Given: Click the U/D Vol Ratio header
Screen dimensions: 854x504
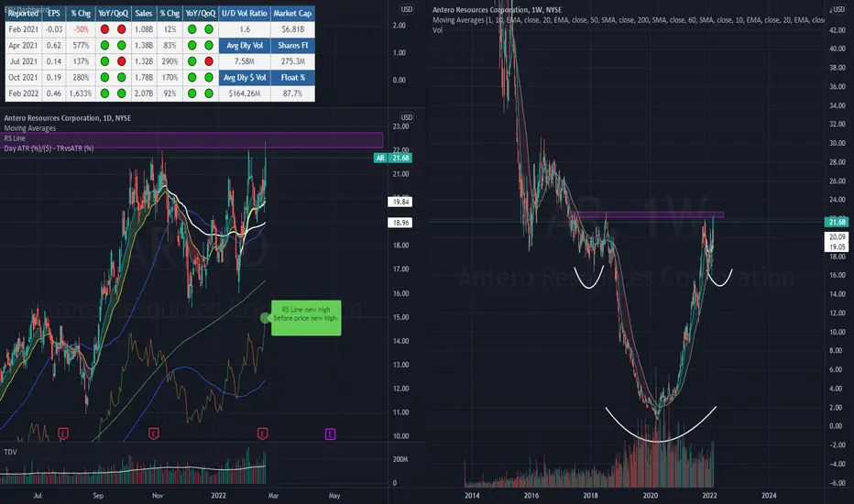Looking at the screenshot, I should coord(245,14).
